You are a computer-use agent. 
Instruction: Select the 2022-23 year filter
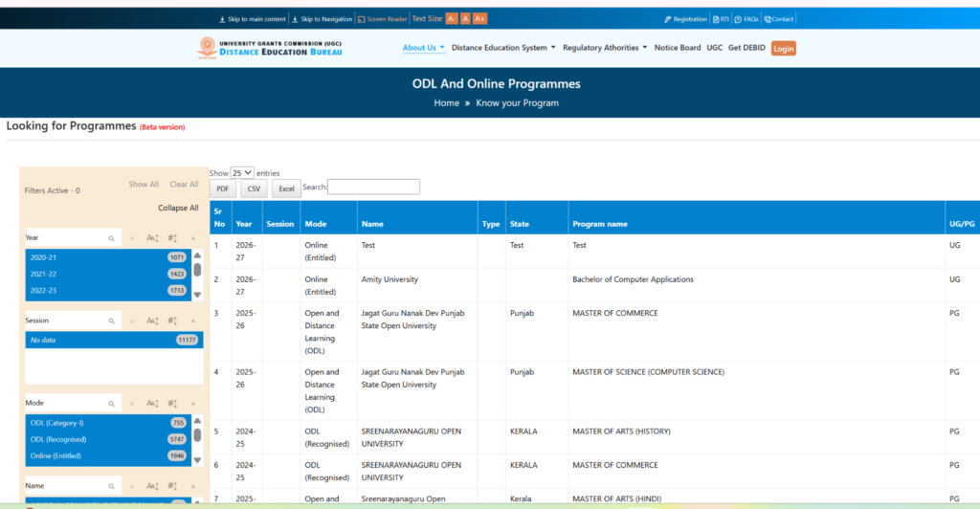pyautogui.click(x=108, y=291)
